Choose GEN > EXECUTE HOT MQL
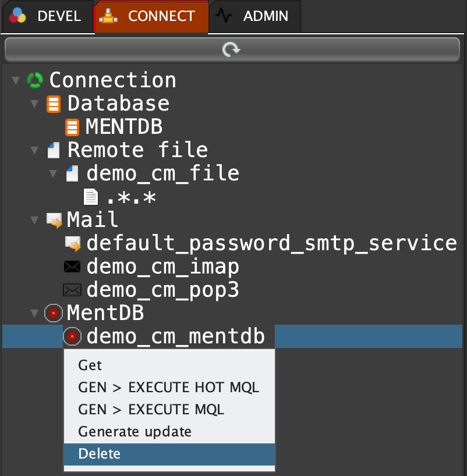 [x=168, y=388]
